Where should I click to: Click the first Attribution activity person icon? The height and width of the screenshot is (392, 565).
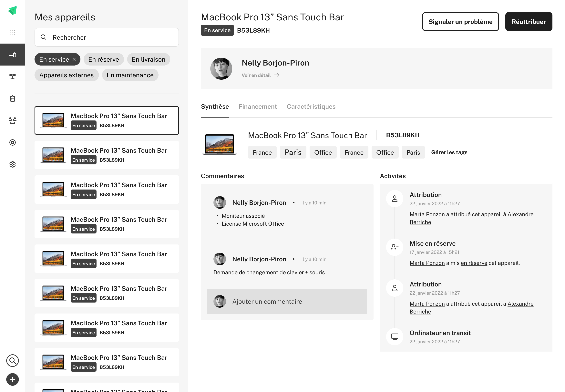point(394,199)
